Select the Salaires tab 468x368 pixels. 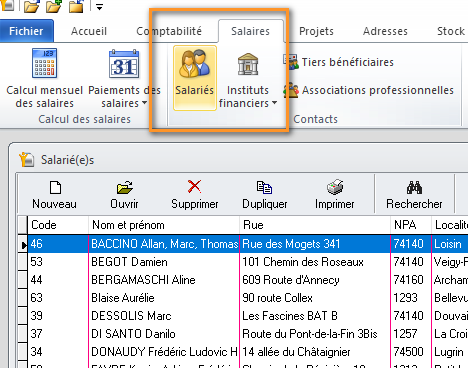(250, 31)
